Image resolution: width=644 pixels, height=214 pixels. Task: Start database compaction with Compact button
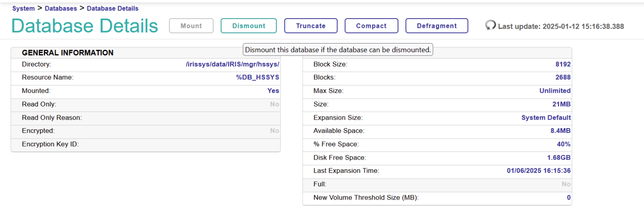click(371, 26)
